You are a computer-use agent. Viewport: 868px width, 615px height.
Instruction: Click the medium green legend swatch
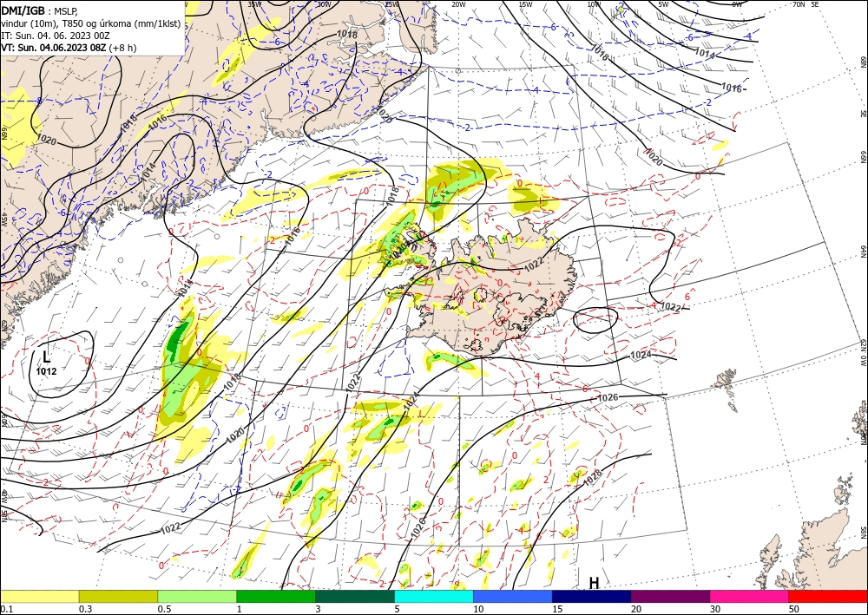(x=276, y=596)
